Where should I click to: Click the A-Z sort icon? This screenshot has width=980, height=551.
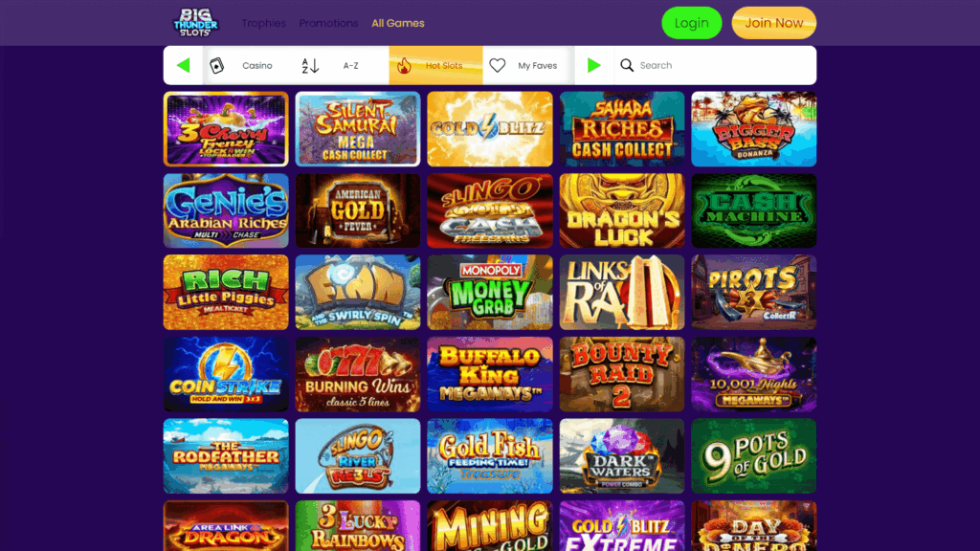coord(310,66)
